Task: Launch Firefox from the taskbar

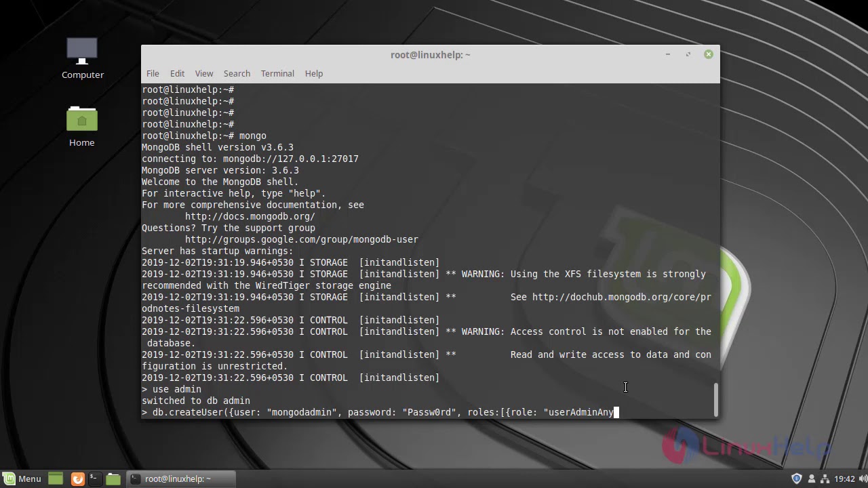Action: 77,479
